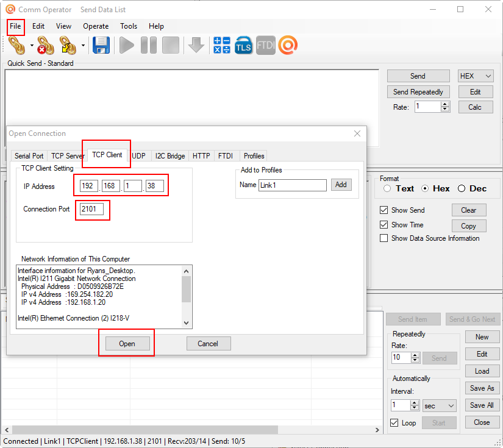The width and height of the screenshot is (503, 448).
Task: Switch to the TCP Server tab
Action: coord(68,156)
